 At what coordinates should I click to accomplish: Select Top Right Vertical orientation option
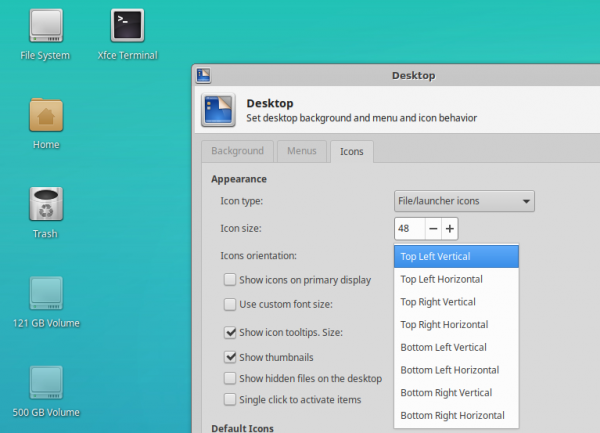click(x=437, y=301)
